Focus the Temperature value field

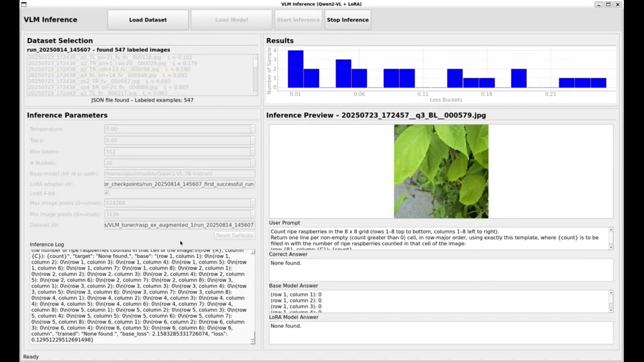click(177, 129)
